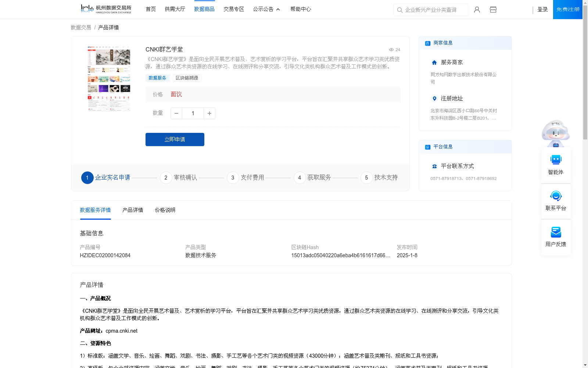
Task: Decrease quantity with minus button
Action: coord(176,113)
